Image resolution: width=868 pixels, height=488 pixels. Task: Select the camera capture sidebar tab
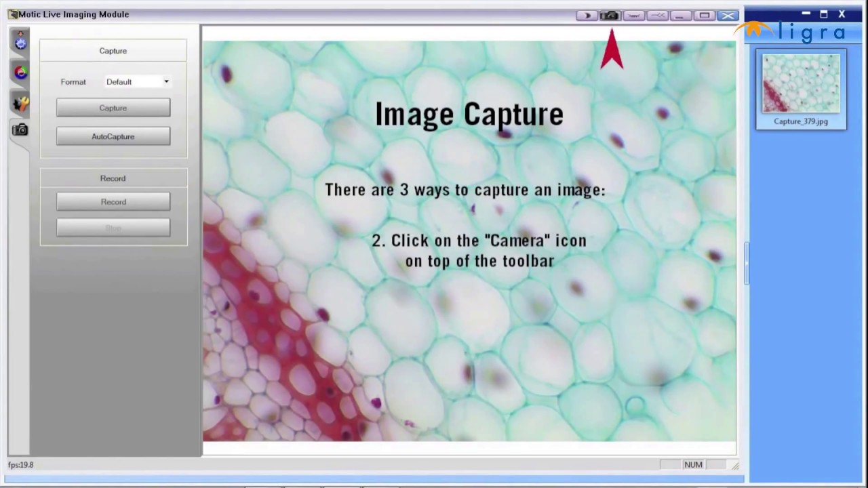[x=20, y=129]
